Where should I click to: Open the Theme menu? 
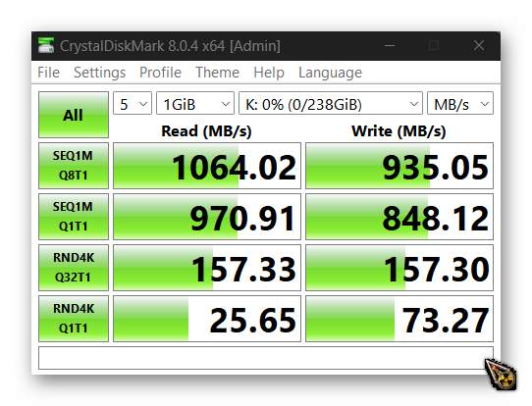click(x=217, y=73)
